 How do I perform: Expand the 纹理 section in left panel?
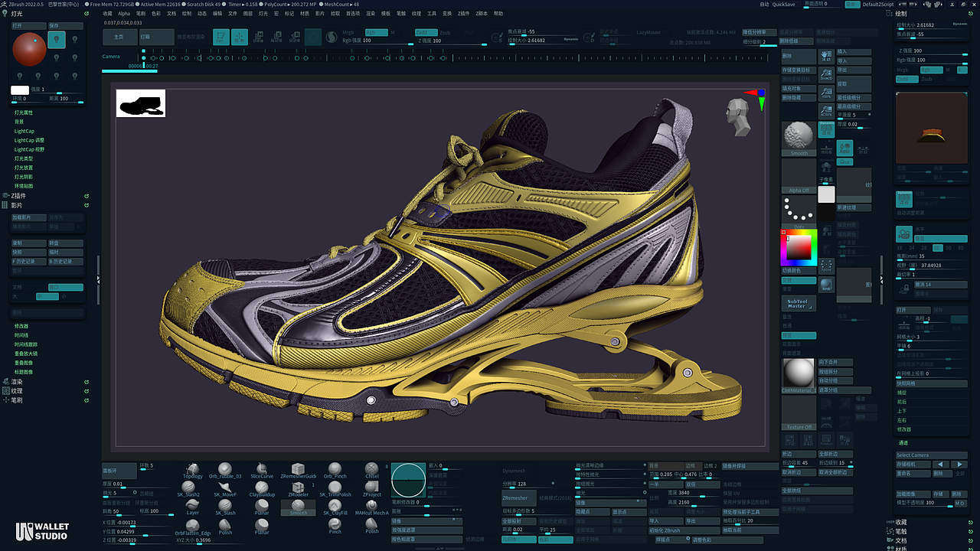pos(17,390)
